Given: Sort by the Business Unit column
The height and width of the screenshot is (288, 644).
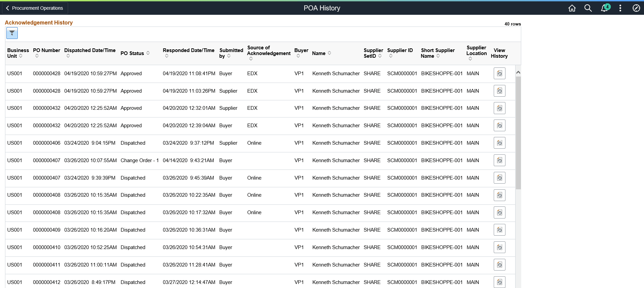Looking at the screenshot, I should (x=18, y=53).
